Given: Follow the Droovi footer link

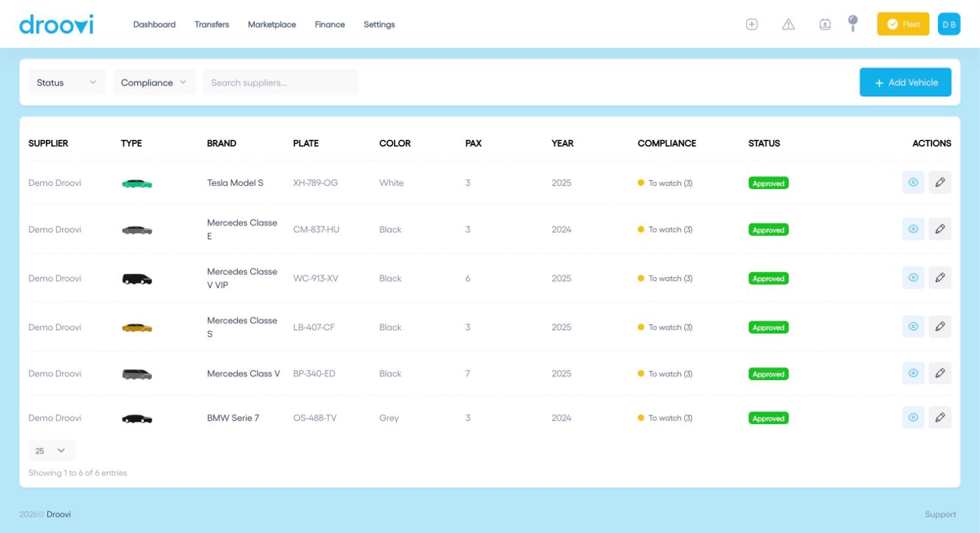Looking at the screenshot, I should (58, 514).
